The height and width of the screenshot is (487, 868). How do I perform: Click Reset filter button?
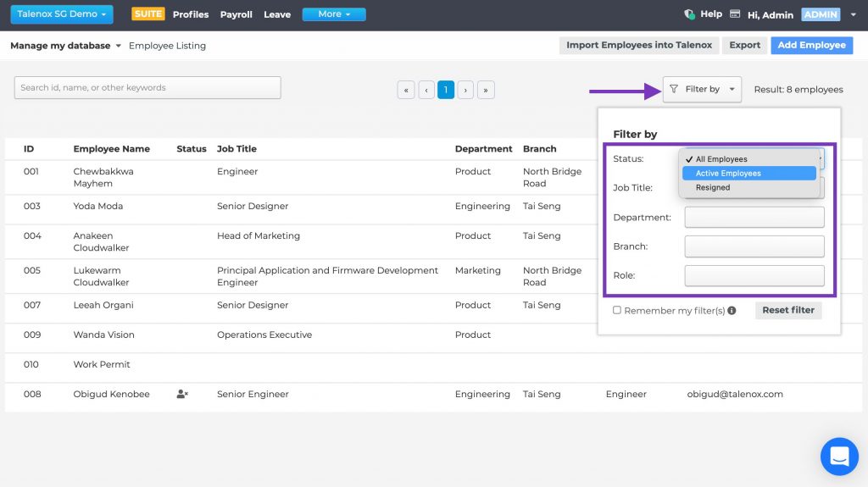coord(788,310)
